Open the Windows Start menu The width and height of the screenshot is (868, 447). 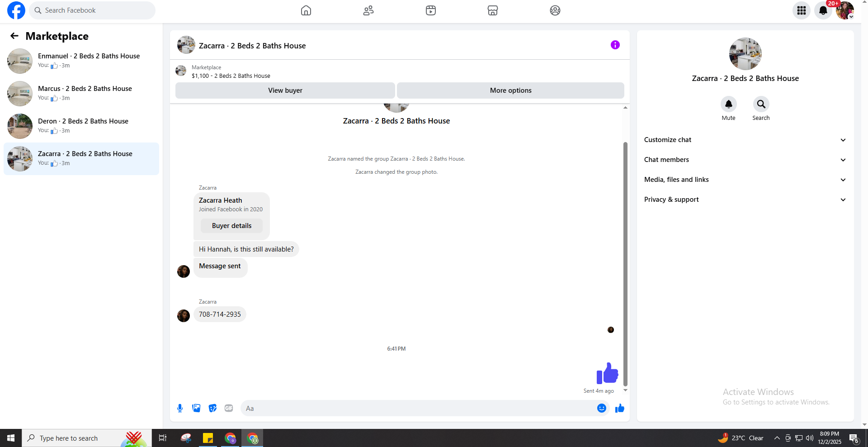(x=11, y=438)
